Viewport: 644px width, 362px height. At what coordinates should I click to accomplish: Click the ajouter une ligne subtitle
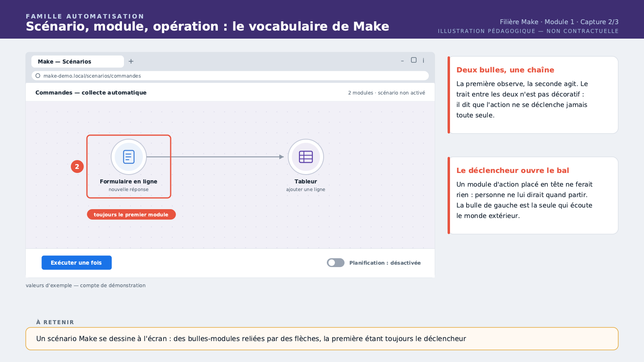click(x=306, y=189)
